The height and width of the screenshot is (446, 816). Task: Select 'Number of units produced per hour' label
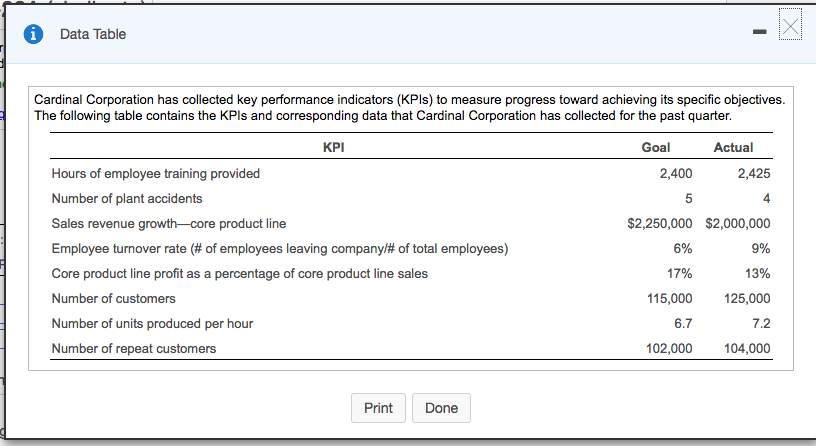152,323
